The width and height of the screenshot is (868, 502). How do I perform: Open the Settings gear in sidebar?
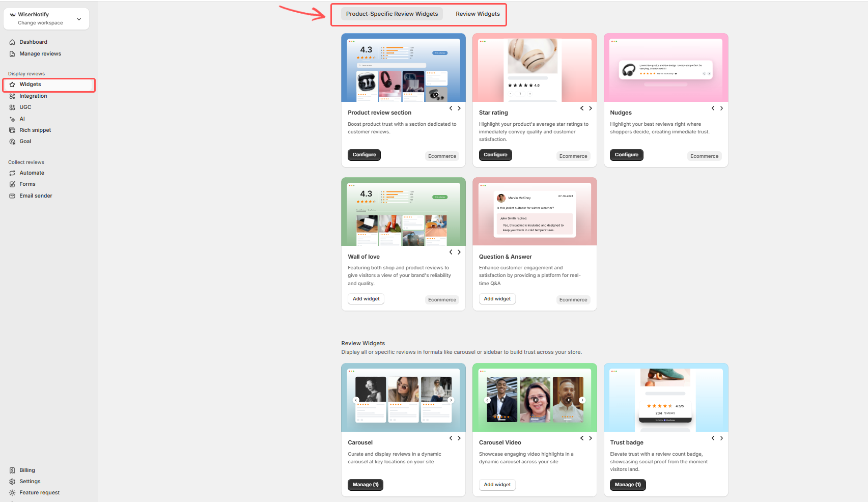pyautogui.click(x=12, y=482)
